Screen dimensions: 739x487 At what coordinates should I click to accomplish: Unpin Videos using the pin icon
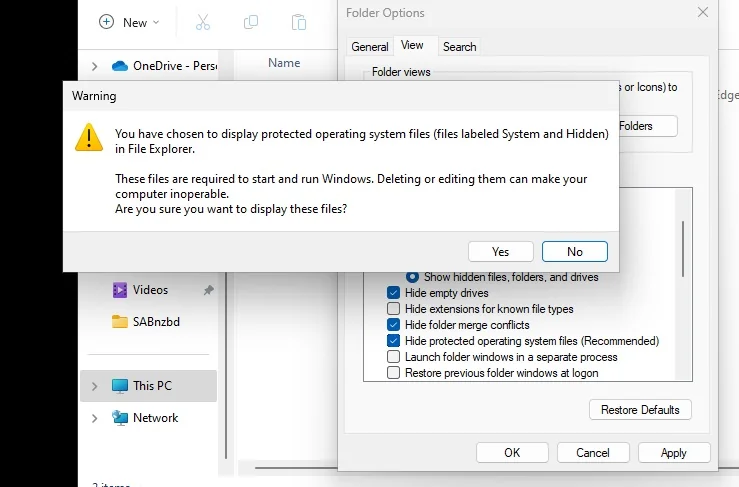pyautogui.click(x=208, y=290)
